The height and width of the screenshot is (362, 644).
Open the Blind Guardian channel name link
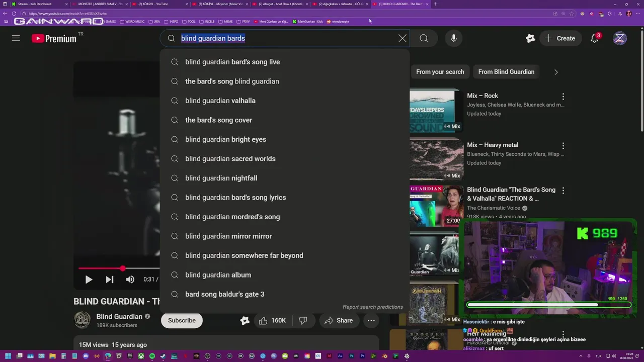(x=119, y=317)
